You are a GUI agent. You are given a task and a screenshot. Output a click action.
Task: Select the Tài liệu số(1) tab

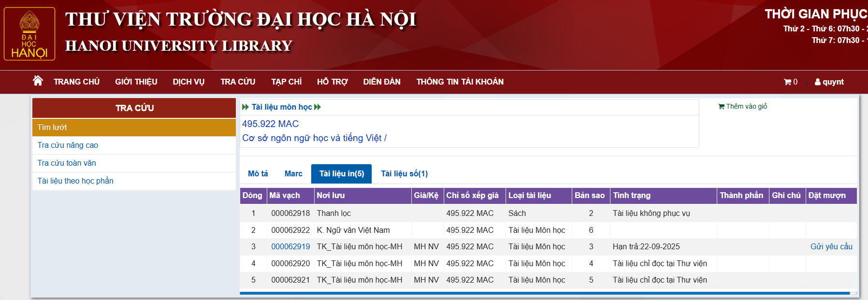pos(404,173)
